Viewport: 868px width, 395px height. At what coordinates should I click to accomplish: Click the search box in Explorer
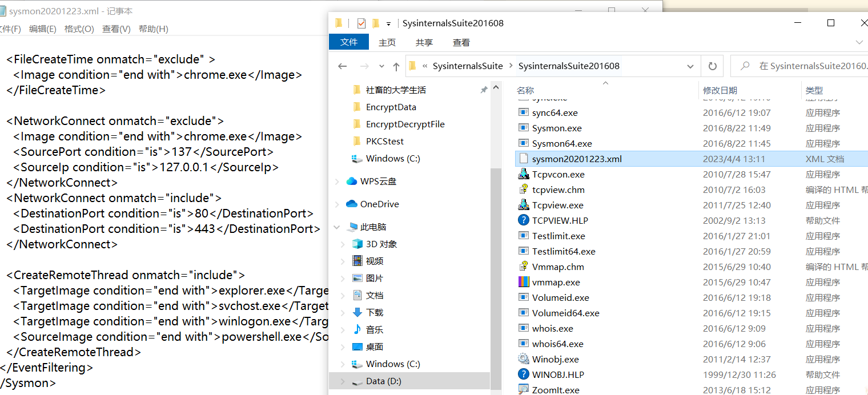coord(799,66)
